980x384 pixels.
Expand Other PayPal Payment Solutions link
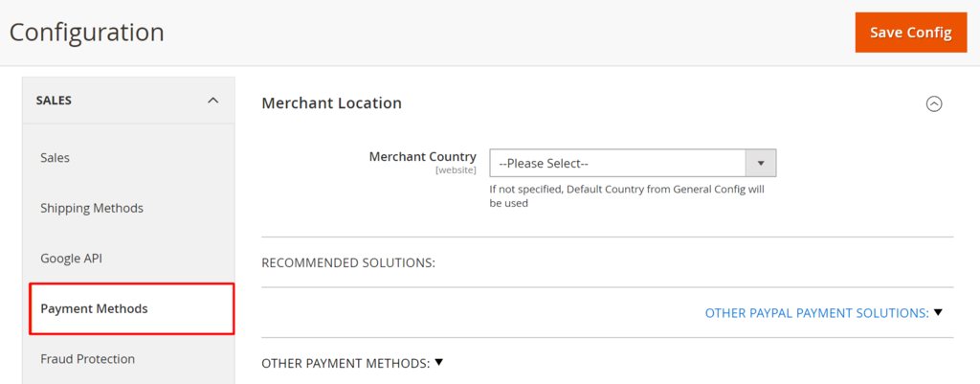point(816,312)
